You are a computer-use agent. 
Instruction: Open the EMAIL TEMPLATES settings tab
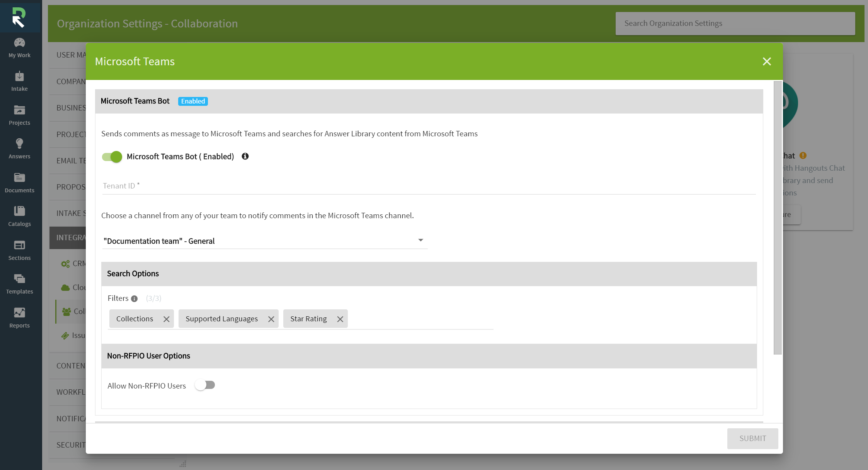tap(68, 161)
